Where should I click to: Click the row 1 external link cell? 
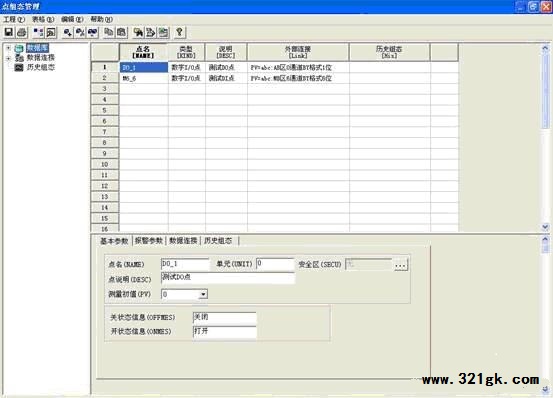click(298, 67)
